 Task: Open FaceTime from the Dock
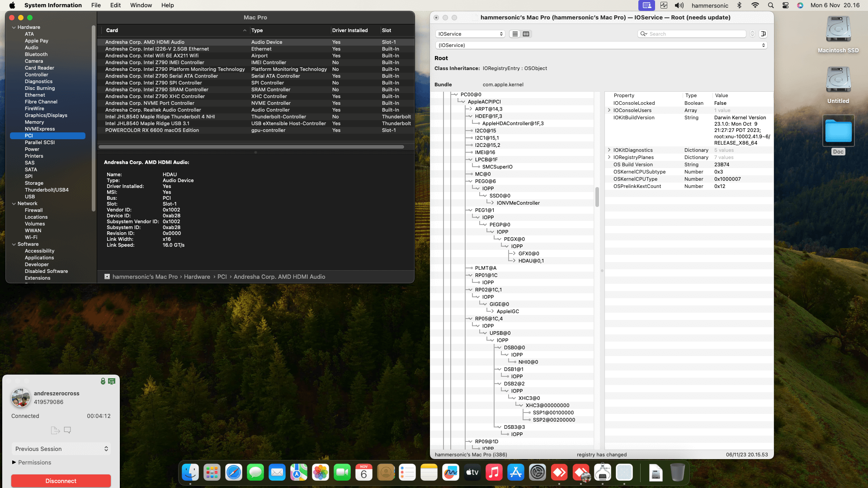(x=342, y=473)
